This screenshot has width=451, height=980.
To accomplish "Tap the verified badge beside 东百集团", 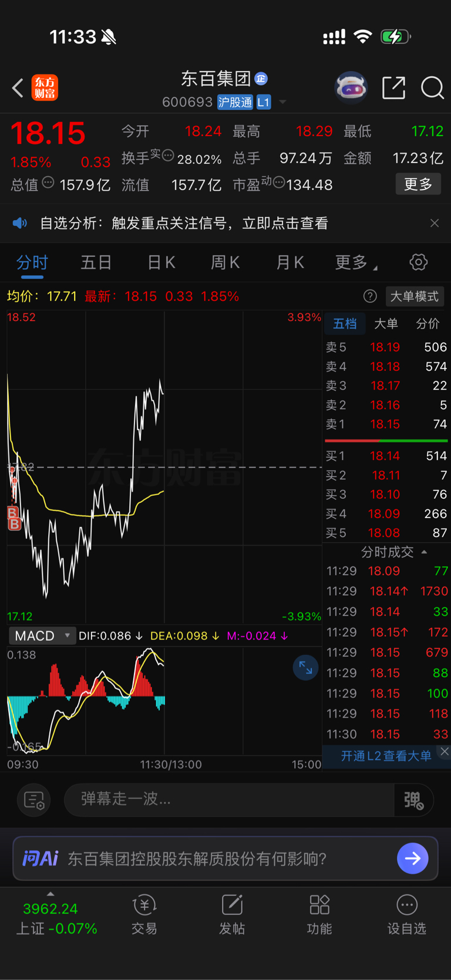I will pyautogui.click(x=261, y=78).
